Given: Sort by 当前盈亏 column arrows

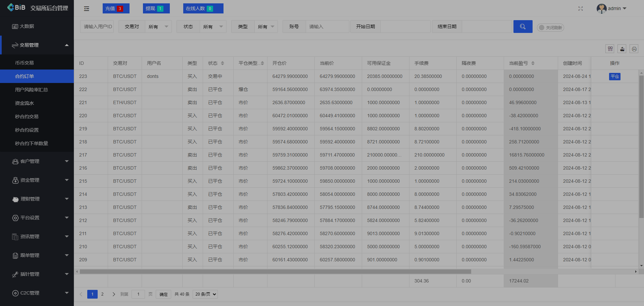Looking at the screenshot, I should (x=533, y=63).
